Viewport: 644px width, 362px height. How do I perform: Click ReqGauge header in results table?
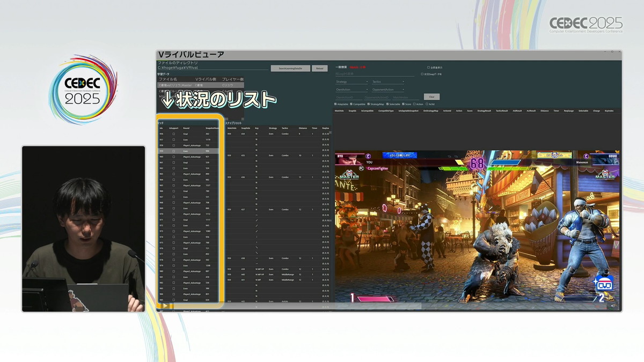coord(569,110)
